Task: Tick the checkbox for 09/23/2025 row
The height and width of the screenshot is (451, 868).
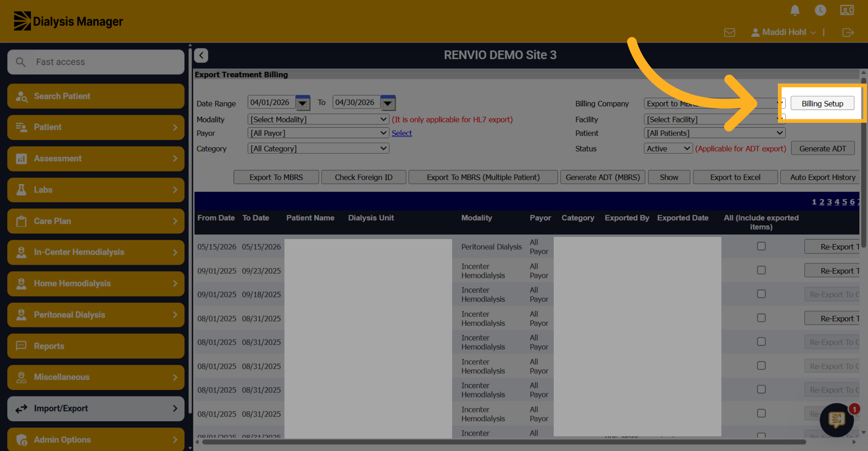Action: 761,270
